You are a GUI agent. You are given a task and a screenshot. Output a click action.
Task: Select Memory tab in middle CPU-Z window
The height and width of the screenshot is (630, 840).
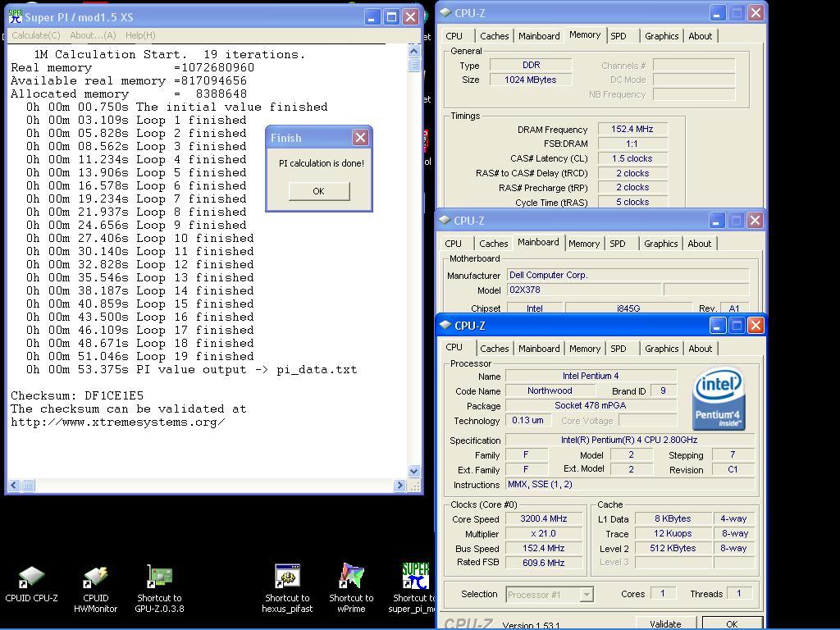584,243
